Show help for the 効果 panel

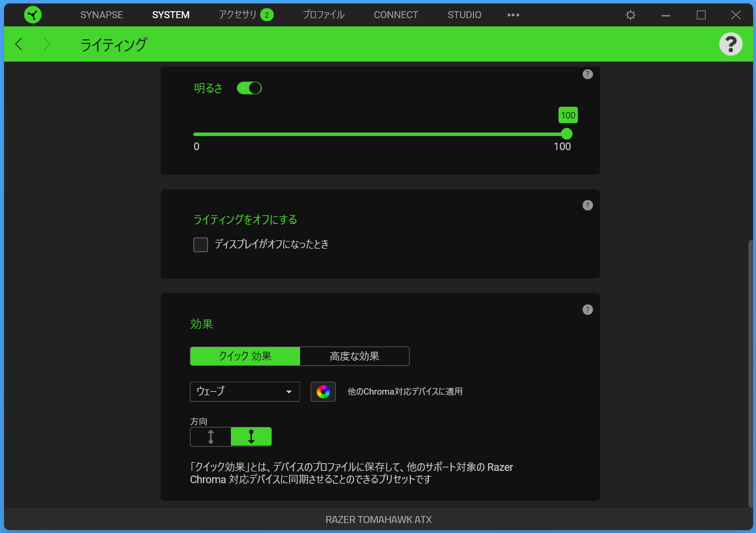588,310
